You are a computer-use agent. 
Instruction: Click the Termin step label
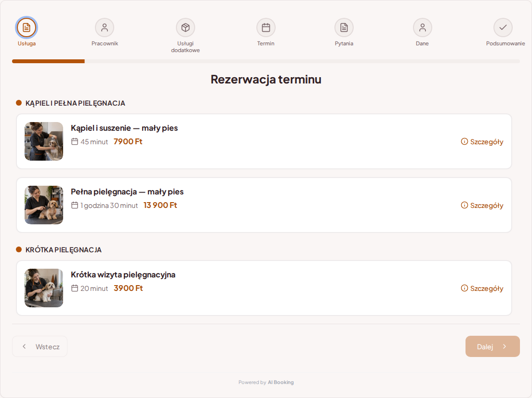266,43
